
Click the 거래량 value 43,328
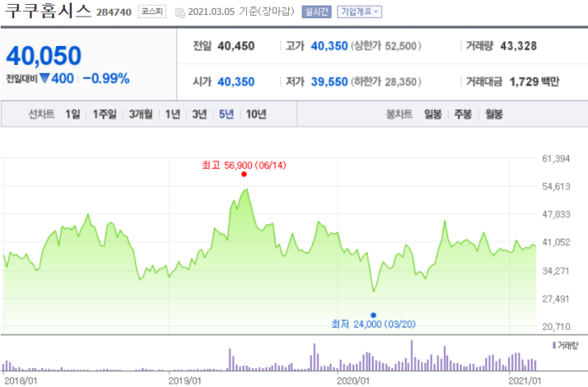click(518, 46)
